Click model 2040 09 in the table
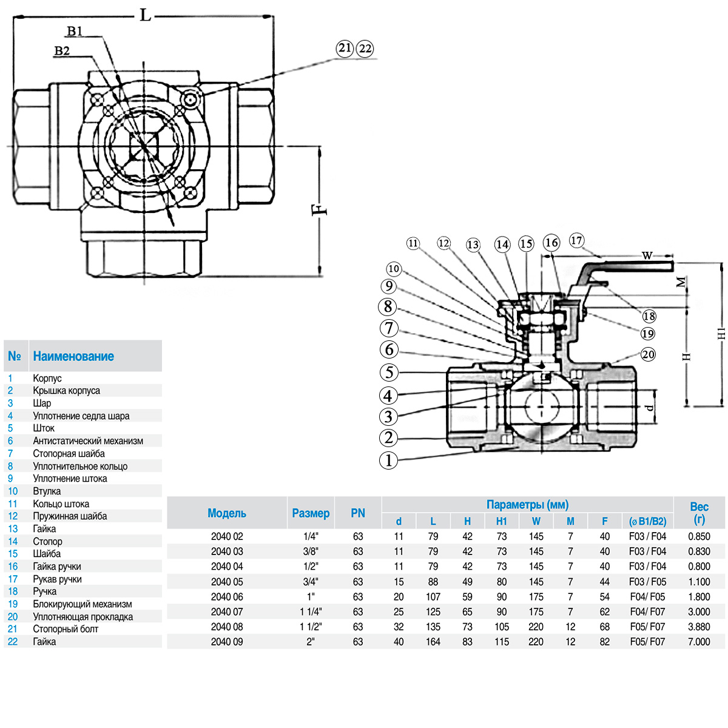The width and height of the screenshot is (728, 728). (227, 642)
